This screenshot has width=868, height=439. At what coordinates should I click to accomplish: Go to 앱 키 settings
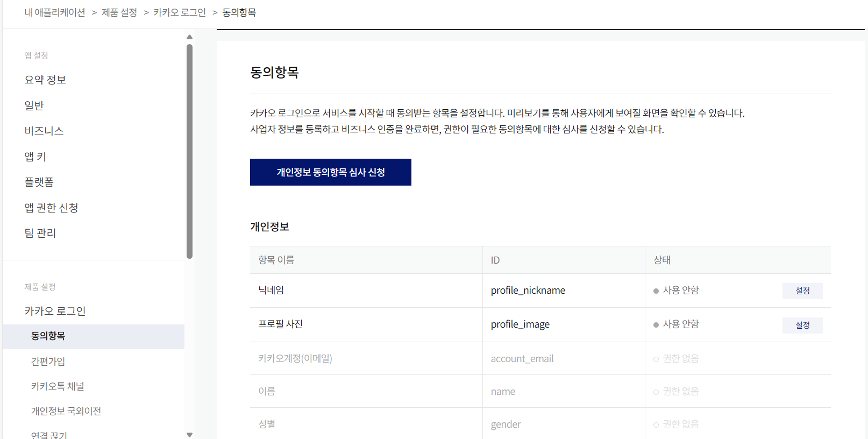[x=35, y=157]
